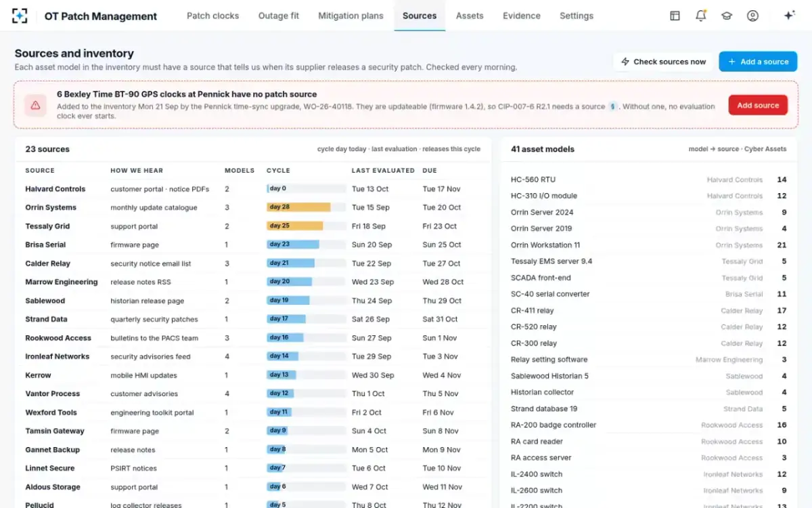This screenshot has height=508, width=812.
Task: Open the layout panel icon in header
Action: tap(675, 16)
